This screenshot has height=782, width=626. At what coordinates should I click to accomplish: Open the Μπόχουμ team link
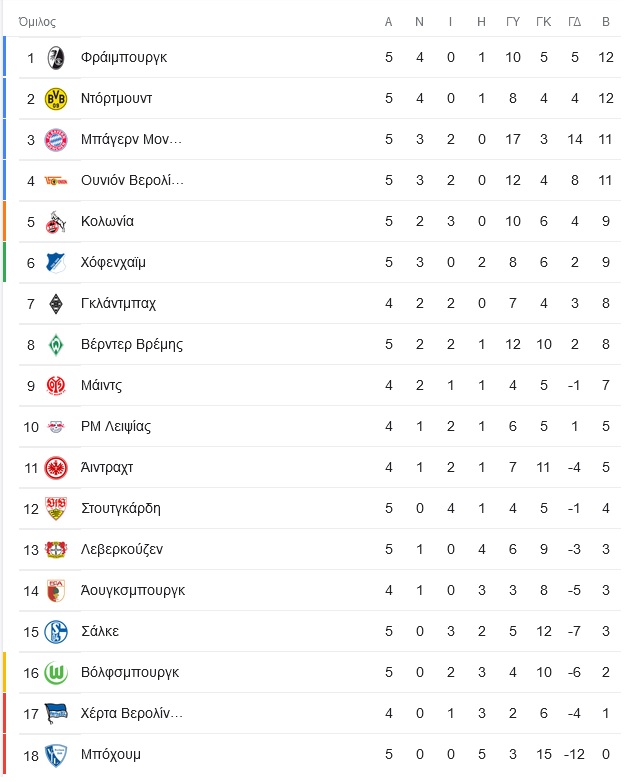pyautogui.click(x=111, y=755)
